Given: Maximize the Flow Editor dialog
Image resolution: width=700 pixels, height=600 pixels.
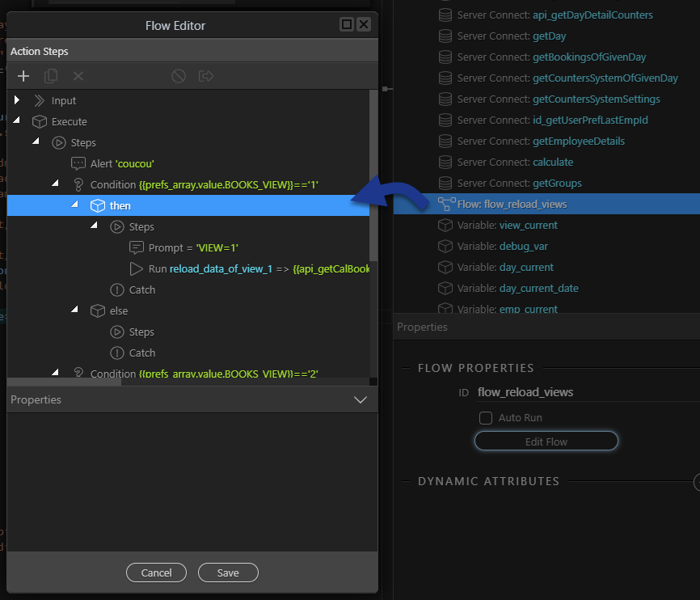Looking at the screenshot, I should click(347, 25).
